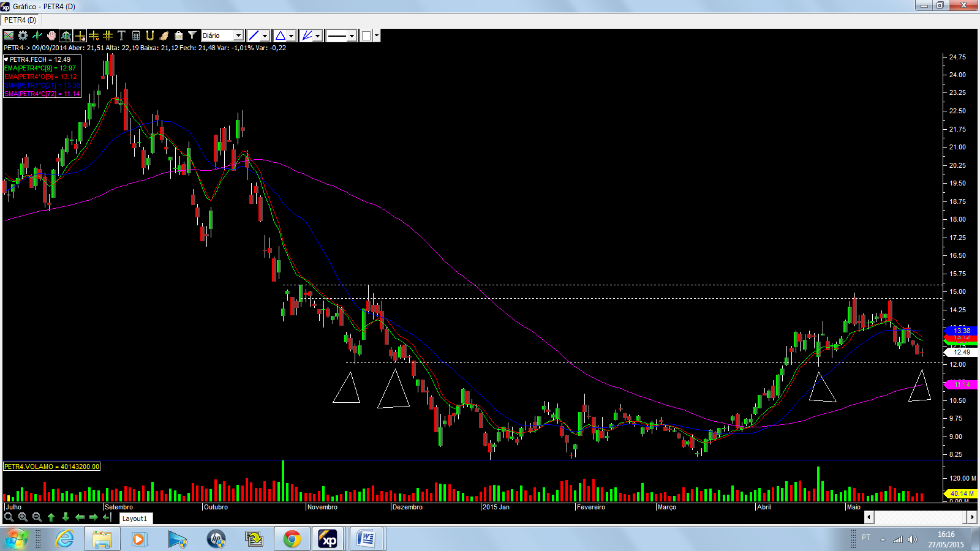The width and height of the screenshot is (980, 551).
Task: Show hidden tray icons arrow
Action: coord(883,539)
